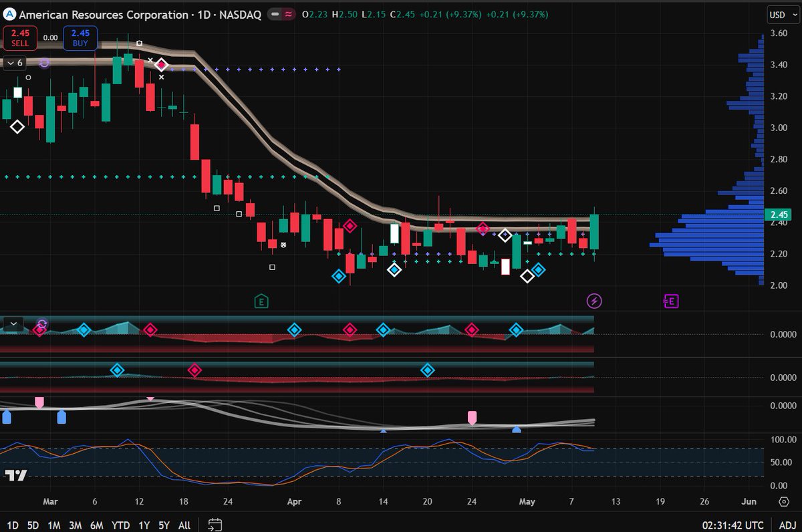802x532 pixels.
Task: Select the 1M date range
Action: pos(54,525)
